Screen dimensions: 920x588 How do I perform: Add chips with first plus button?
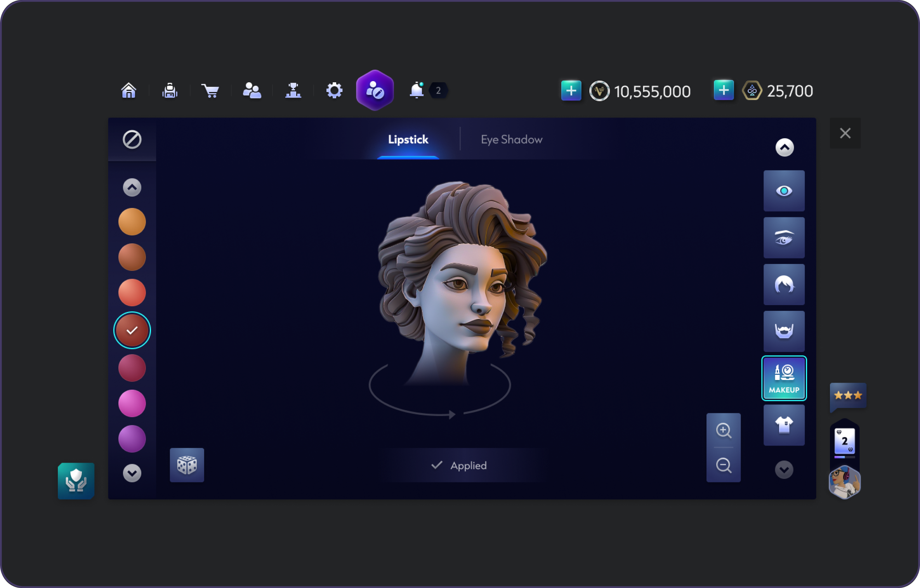571,91
